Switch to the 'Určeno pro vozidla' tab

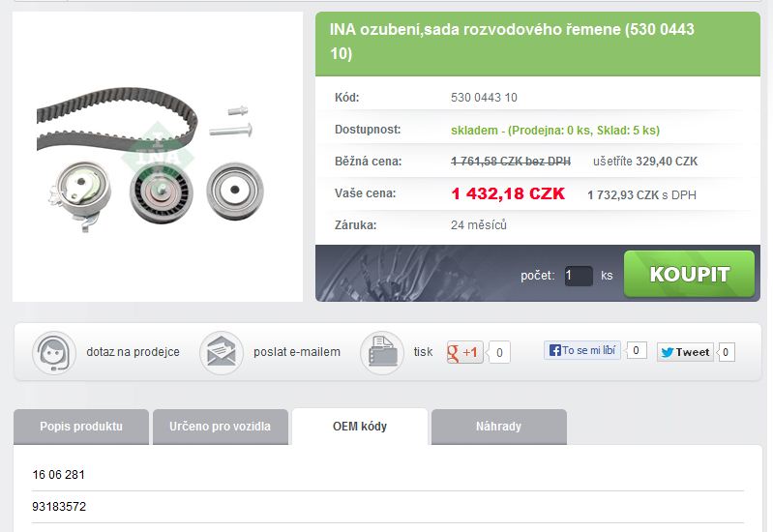pyautogui.click(x=221, y=427)
